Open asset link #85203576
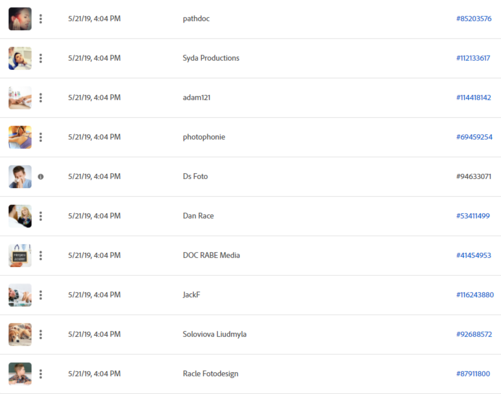 [x=474, y=19]
